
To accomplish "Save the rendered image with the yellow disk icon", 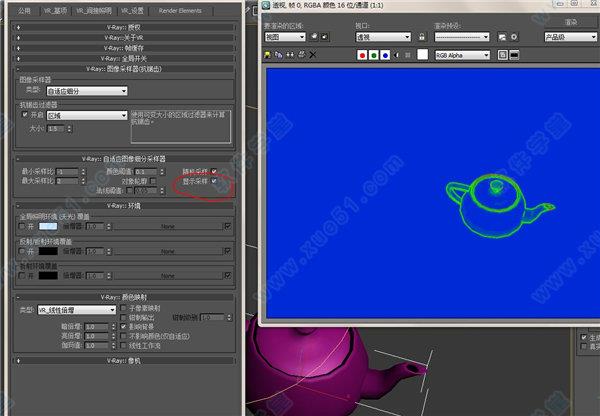I will (x=267, y=55).
